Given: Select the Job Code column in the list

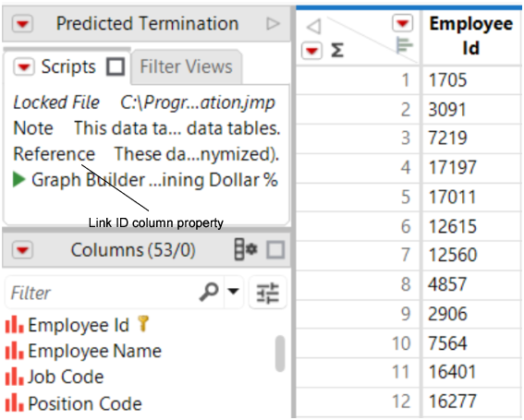Looking at the screenshot, I should [66, 377].
